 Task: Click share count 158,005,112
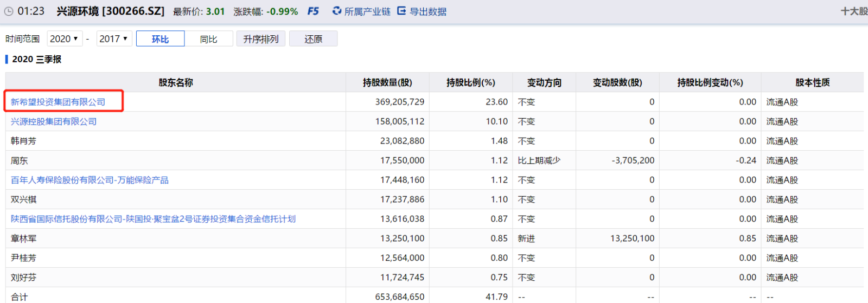click(400, 121)
